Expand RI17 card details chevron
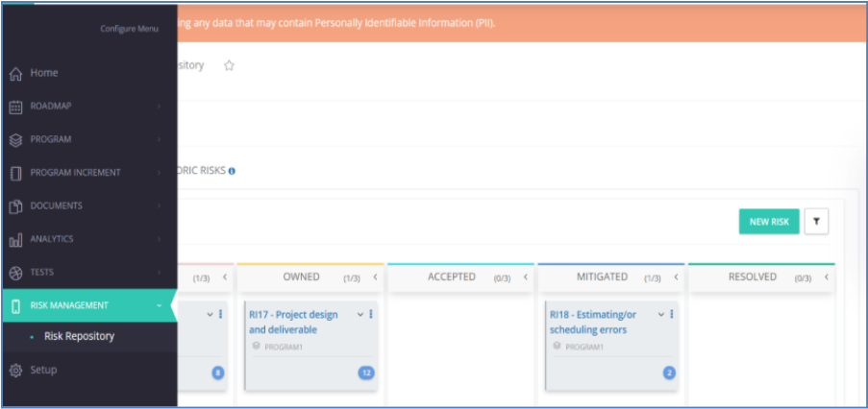868x409 pixels. point(360,315)
